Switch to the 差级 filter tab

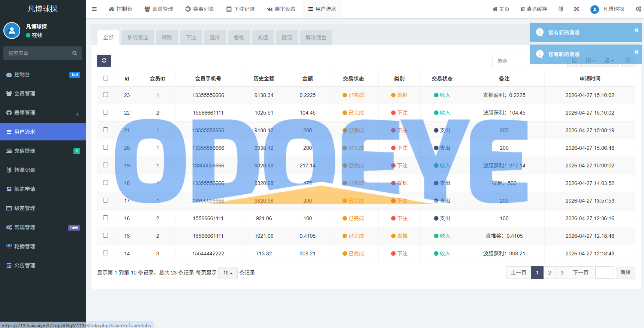click(239, 37)
